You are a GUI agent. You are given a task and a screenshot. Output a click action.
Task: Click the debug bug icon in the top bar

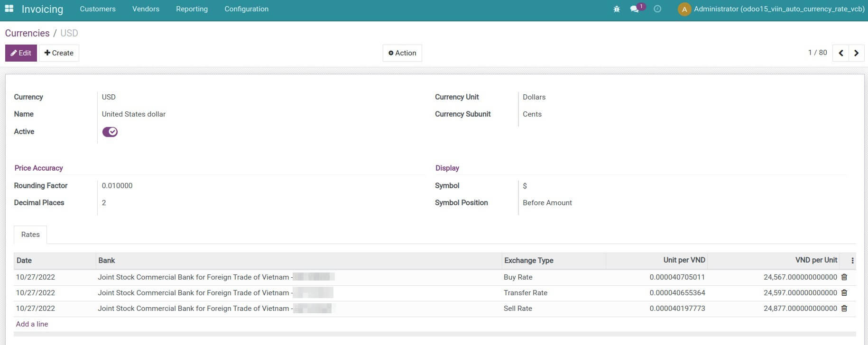click(617, 9)
